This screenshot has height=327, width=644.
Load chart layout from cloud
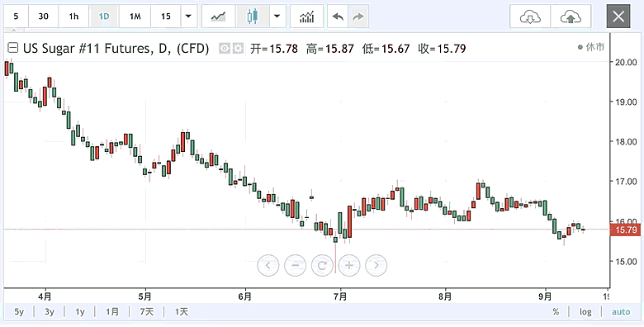point(530,17)
